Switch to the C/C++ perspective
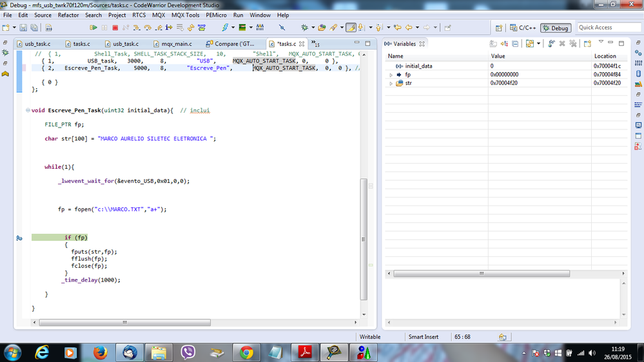 (x=523, y=28)
